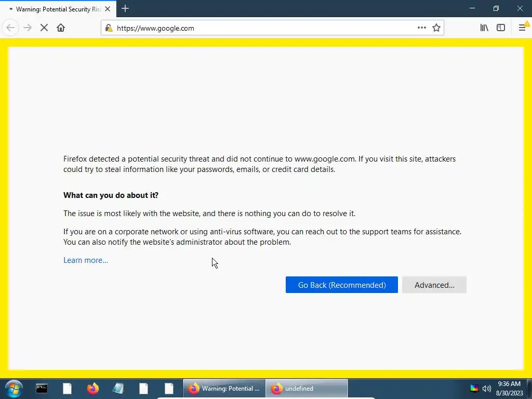The width and height of the screenshot is (532, 399).
Task: Click the colorful display tray icon
Action: [x=474, y=389]
